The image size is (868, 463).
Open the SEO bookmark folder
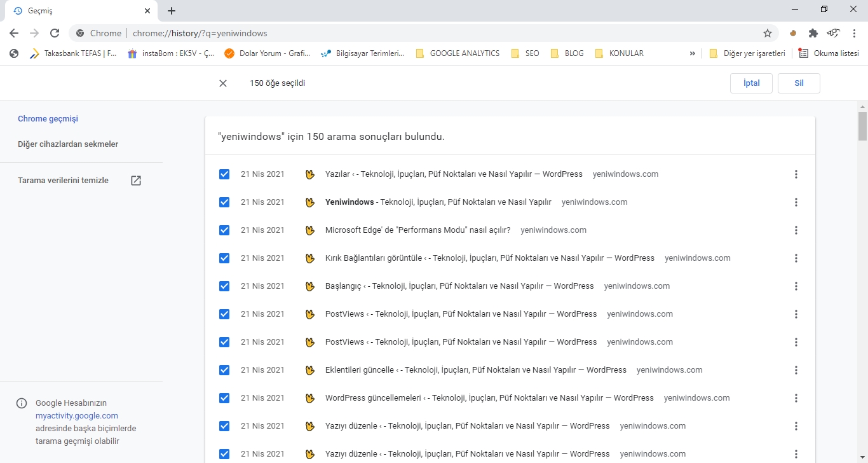pos(526,53)
